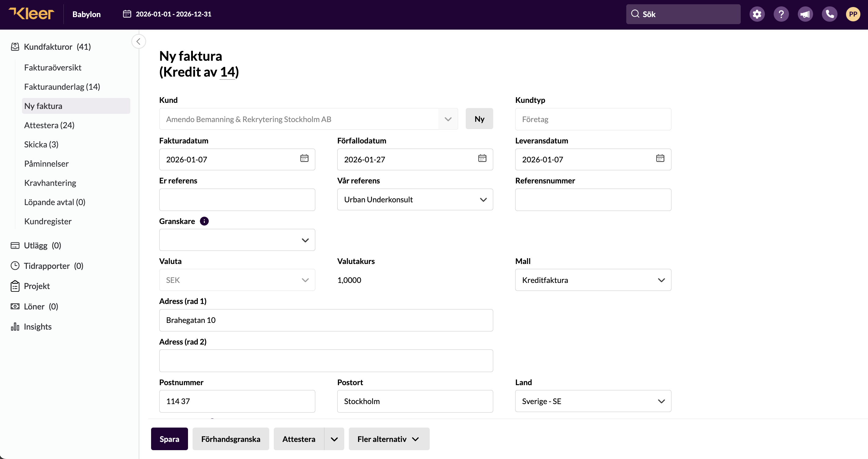Click the Referensnummer input field
Image resolution: width=868 pixels, height=459 pixels.
pos(593,200)
